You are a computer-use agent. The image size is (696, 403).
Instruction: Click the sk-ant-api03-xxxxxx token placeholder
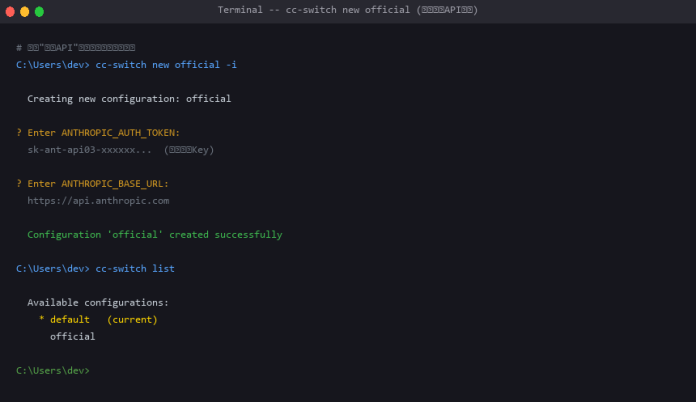90,150
